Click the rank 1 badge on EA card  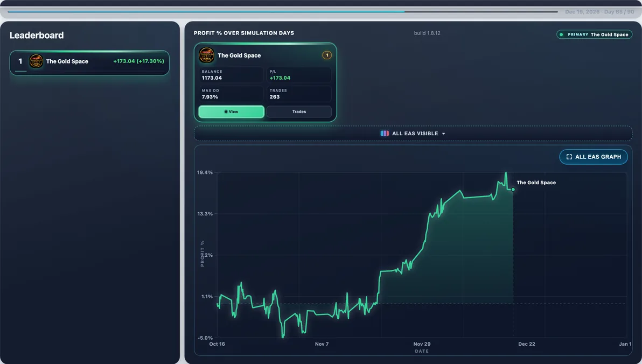pos(327,55)
